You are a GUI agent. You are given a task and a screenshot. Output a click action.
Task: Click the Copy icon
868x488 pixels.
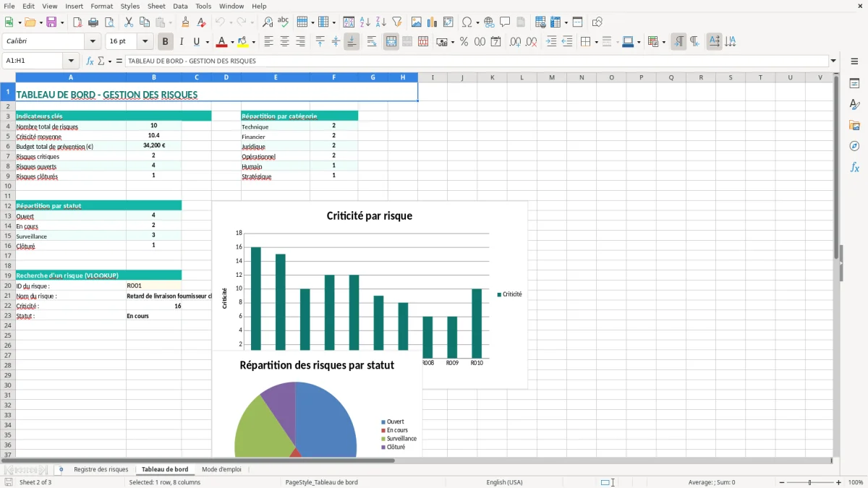coord(144,22)
